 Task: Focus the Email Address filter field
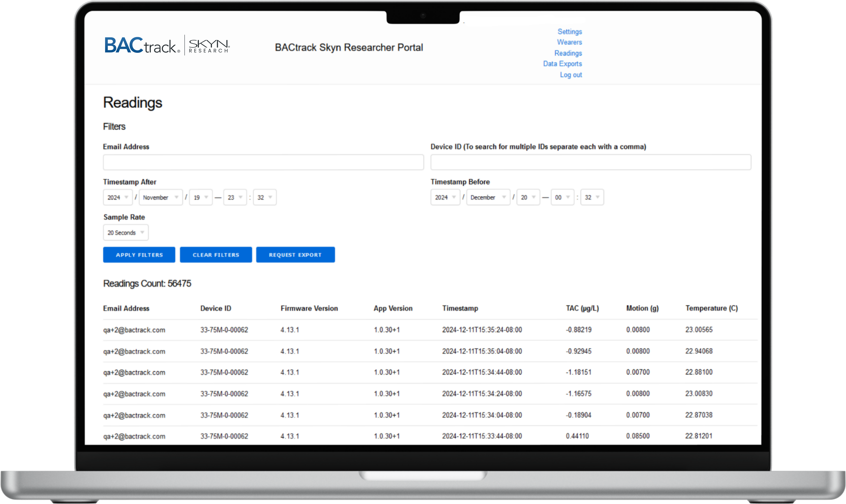pyautogui.click(x=263, y=162)
